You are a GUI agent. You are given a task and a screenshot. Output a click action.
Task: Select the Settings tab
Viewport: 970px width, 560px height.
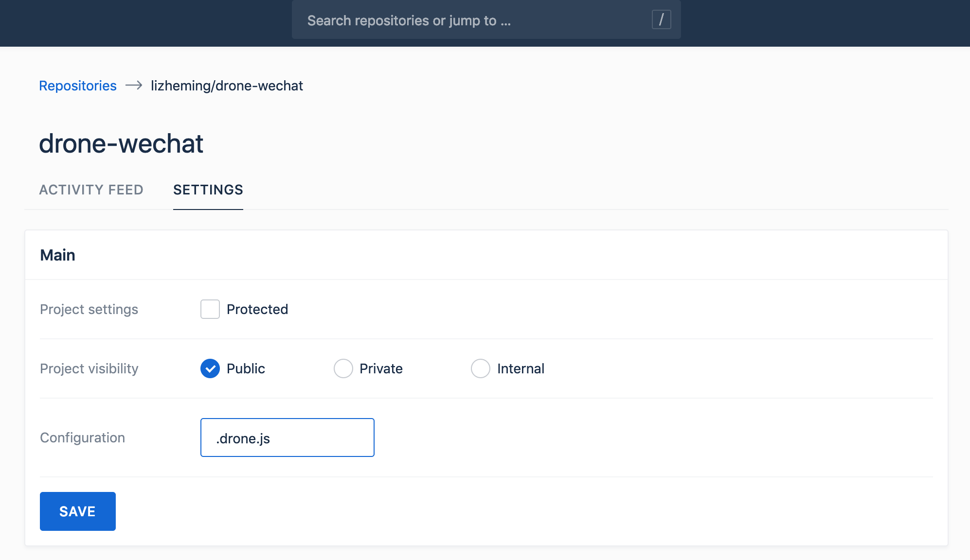(x=208, y=190)
